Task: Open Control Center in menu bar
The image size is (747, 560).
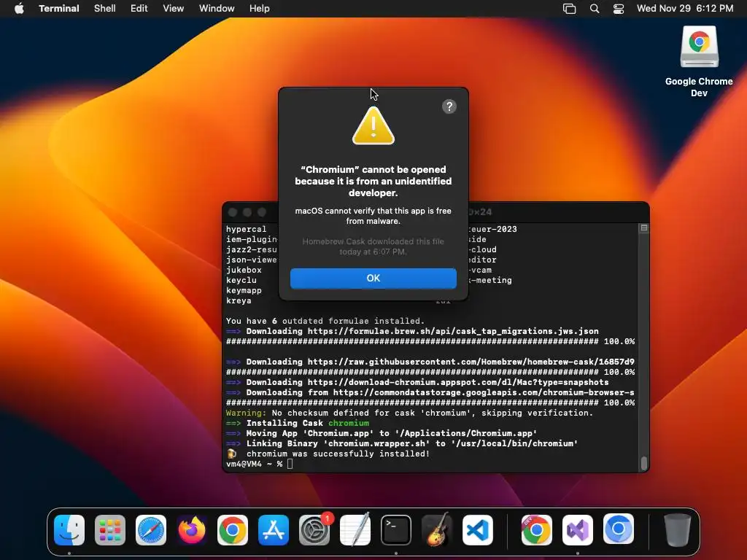Action: click(x=619, y=9)
